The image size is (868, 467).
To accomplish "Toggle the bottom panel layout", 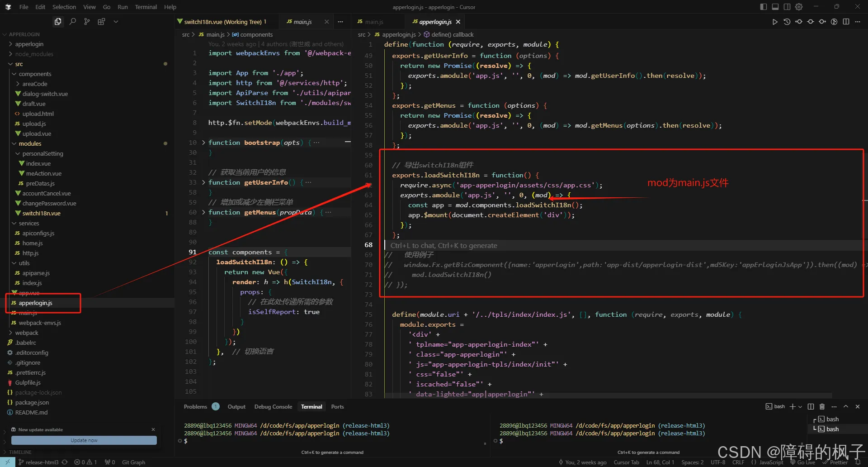I will coord(775,7).
